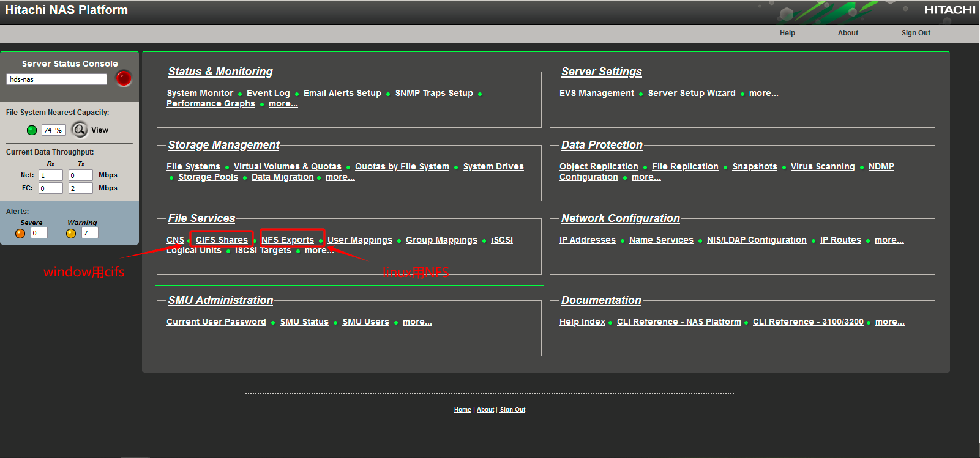
Task: Click the footer Home link
Action: click(463, 410)
